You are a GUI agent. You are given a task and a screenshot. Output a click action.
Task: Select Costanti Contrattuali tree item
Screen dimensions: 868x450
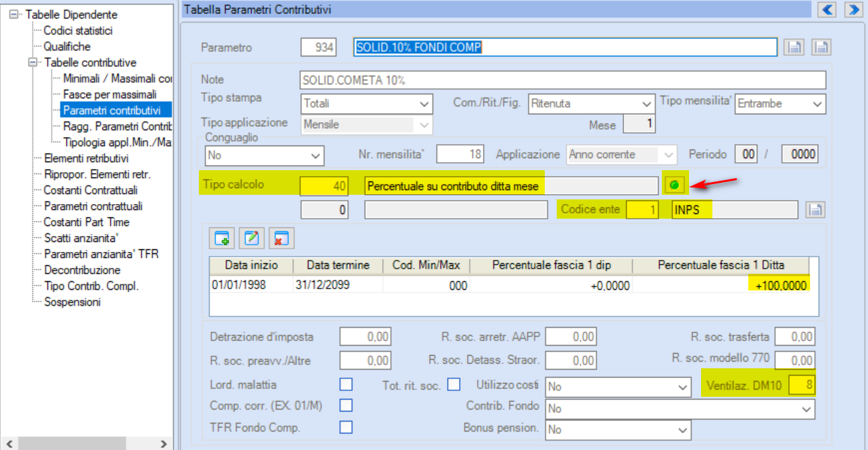90,190
